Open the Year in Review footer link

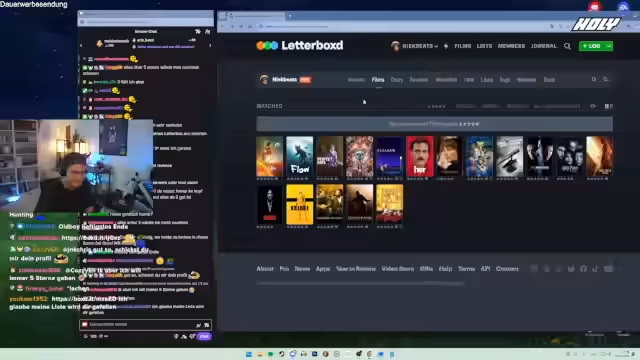(x=356, y=269)
